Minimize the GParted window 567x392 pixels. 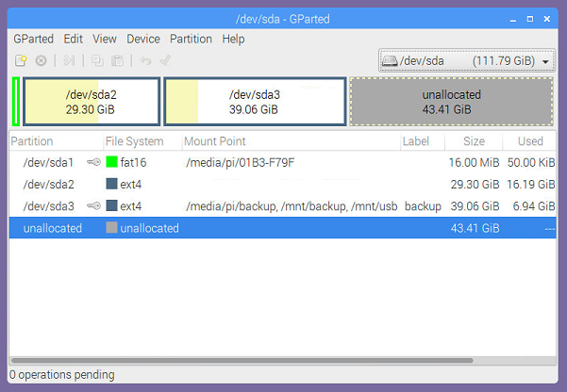(x=513, y=19)
